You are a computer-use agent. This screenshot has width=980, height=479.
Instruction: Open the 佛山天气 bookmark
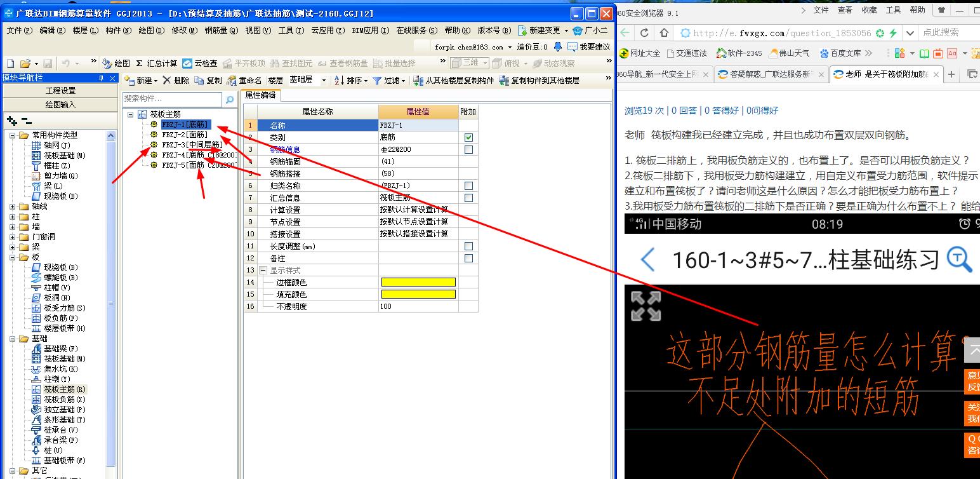[789, 53]
